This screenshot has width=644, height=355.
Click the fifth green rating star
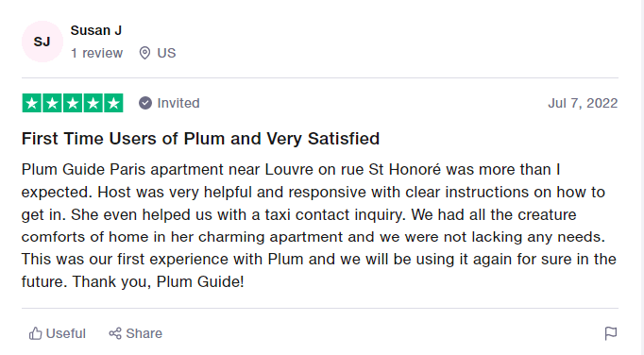click(x=113, y=103)
